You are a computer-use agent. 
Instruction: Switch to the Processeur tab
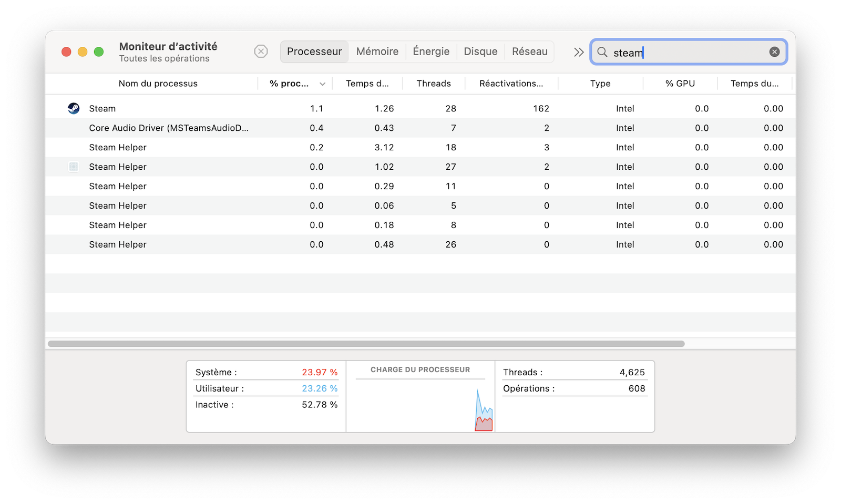point(314,52)
